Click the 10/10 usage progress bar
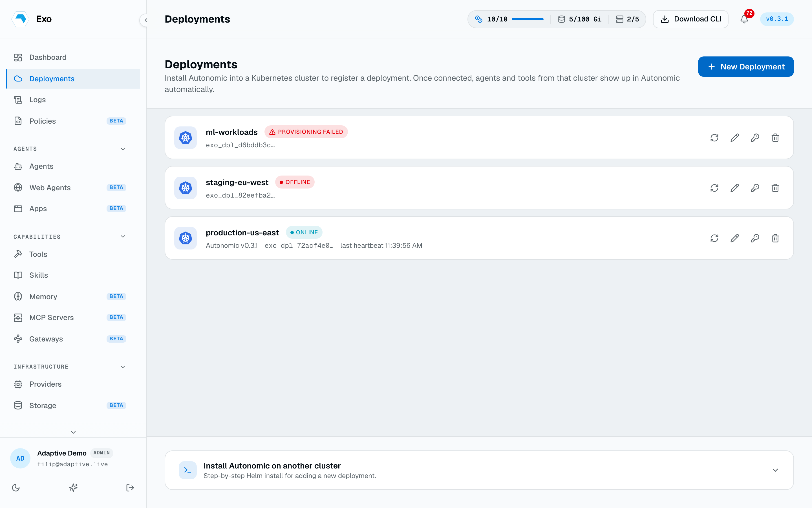The width and height of the screenshot is (812, 508). (x=528, y=19)
